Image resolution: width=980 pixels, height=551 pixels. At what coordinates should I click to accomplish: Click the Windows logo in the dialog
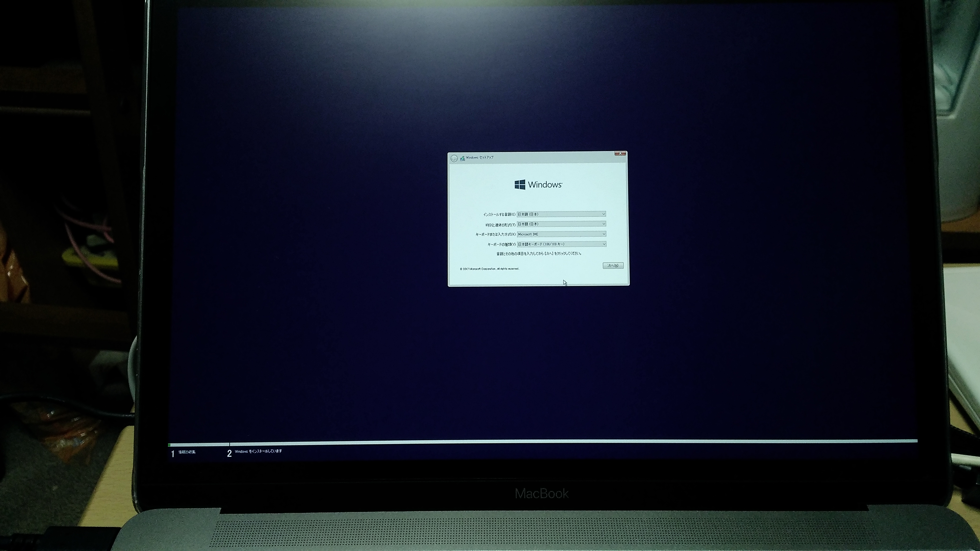538,184
